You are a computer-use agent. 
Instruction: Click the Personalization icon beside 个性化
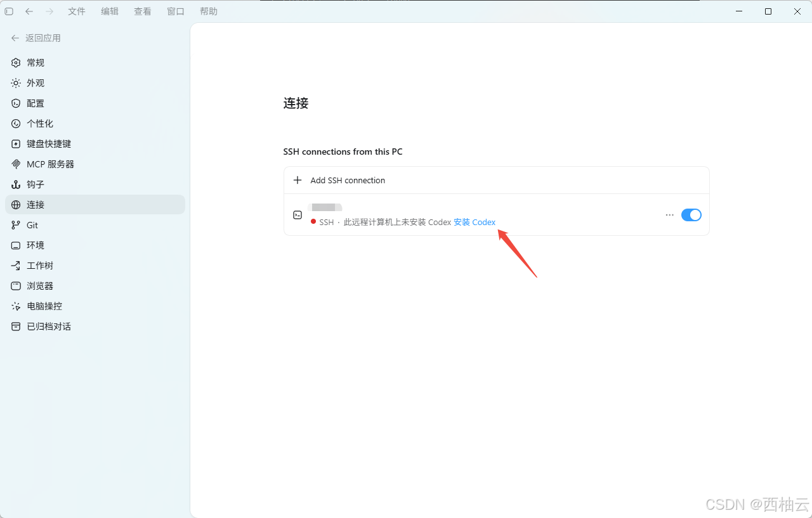pyautogui.click(x=16, y=124)
